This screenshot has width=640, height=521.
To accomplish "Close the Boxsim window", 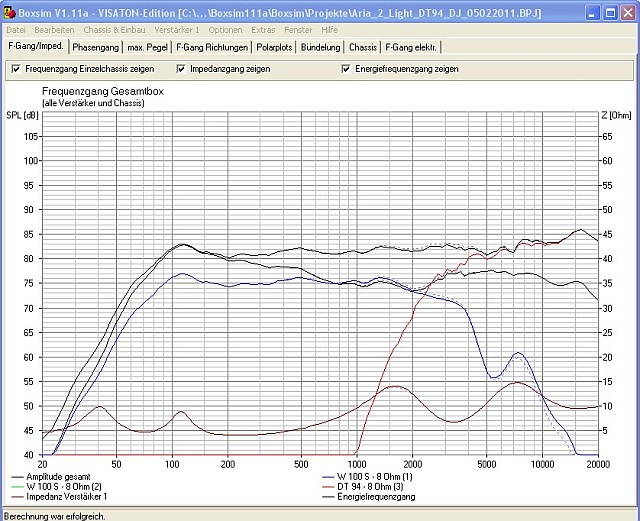I will 628,13.
